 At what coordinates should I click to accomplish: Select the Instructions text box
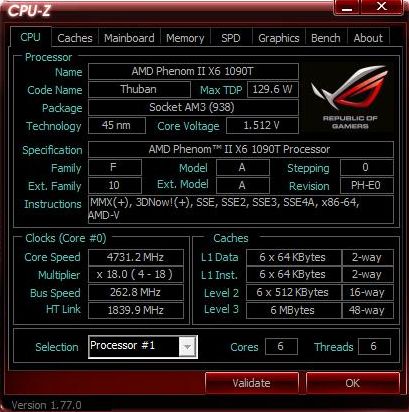241,209
